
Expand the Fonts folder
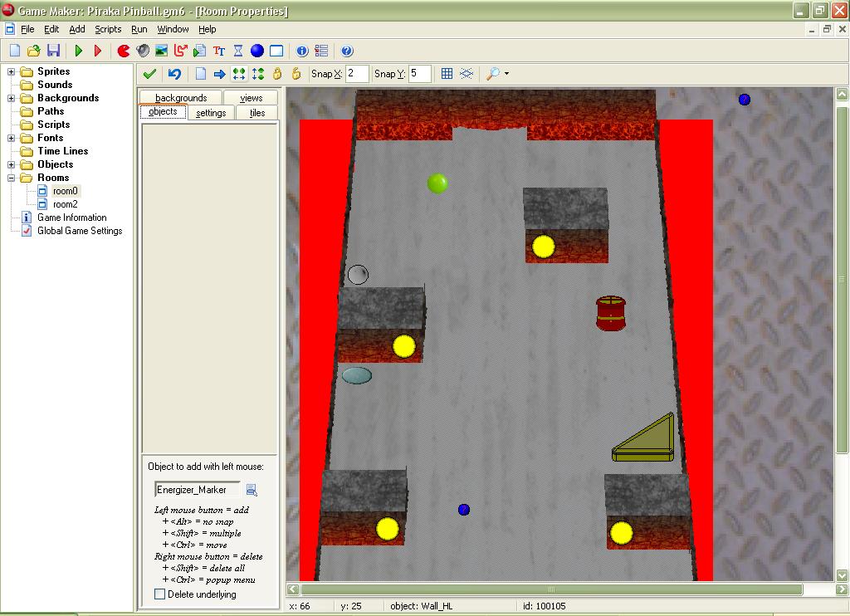pyautogui.click(x=12, y=138)
